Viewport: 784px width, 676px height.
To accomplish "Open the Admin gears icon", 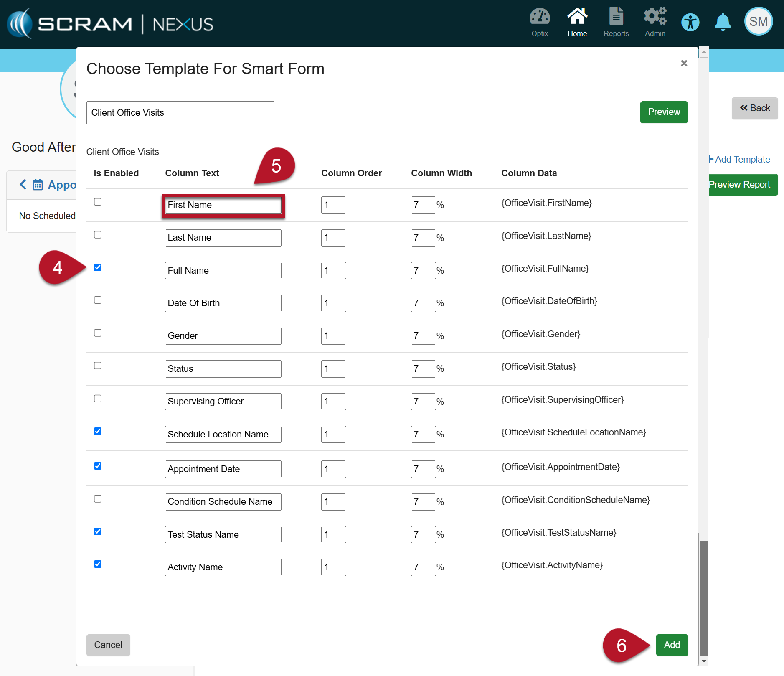I will 655,18.
